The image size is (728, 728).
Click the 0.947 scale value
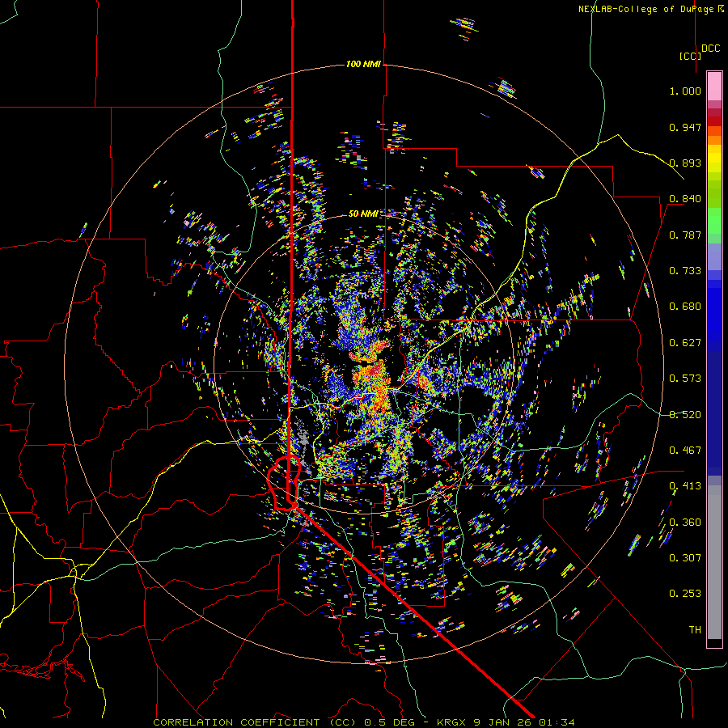pos(685,127)
